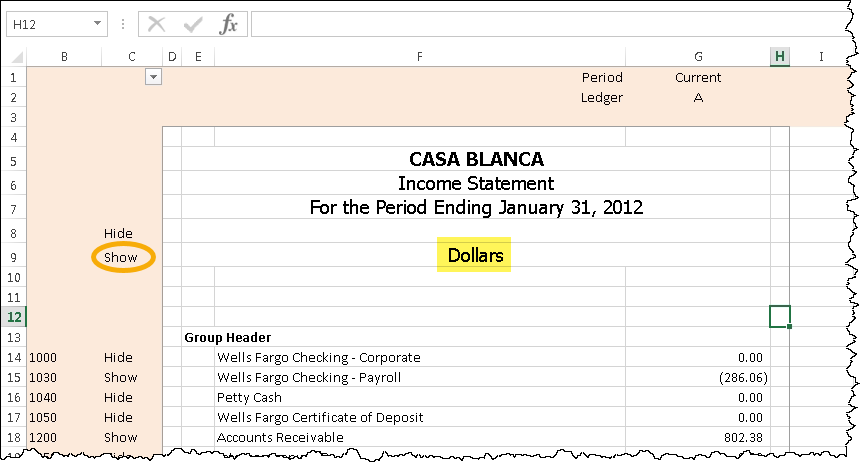Click the Accounts Receivable cell
The width and height of the screenshot is (862, 465).
click(279, 437)
